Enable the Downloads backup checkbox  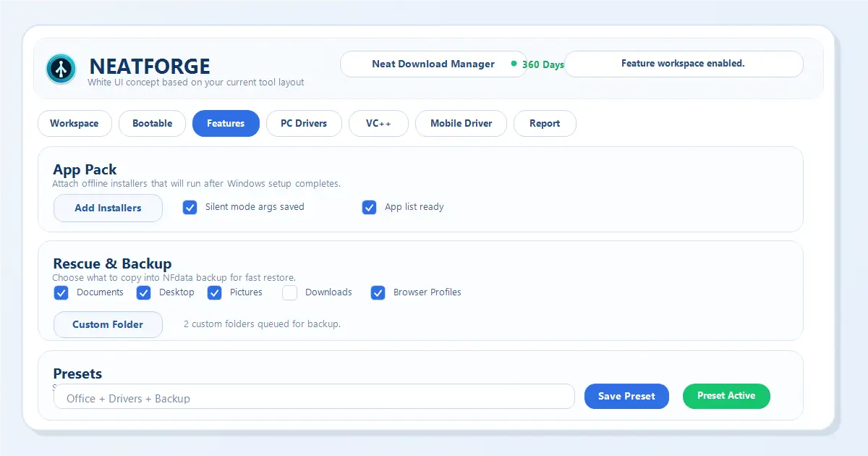pos(290,293)
